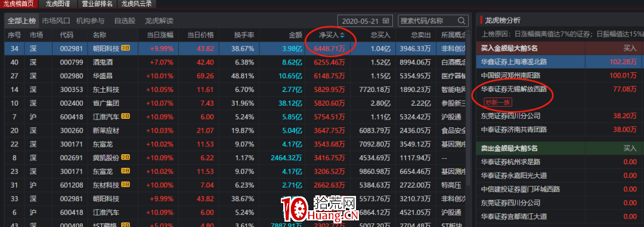The image size is (644, 227).
Task: Switch to 龙虎图谱 tab
Action: pyautogui.click(x=58, y=4)
